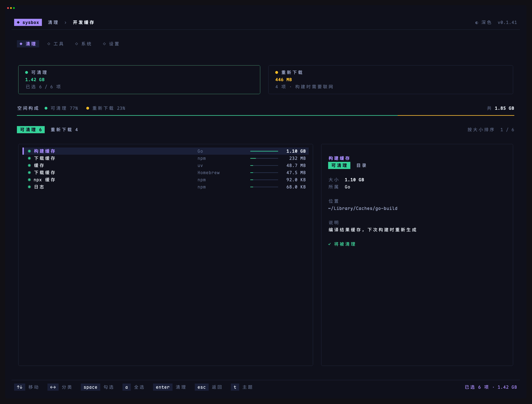Select the 开发缓存 breadcrumb
Viewport: 532px width, 404px height.
coord(84,22)
